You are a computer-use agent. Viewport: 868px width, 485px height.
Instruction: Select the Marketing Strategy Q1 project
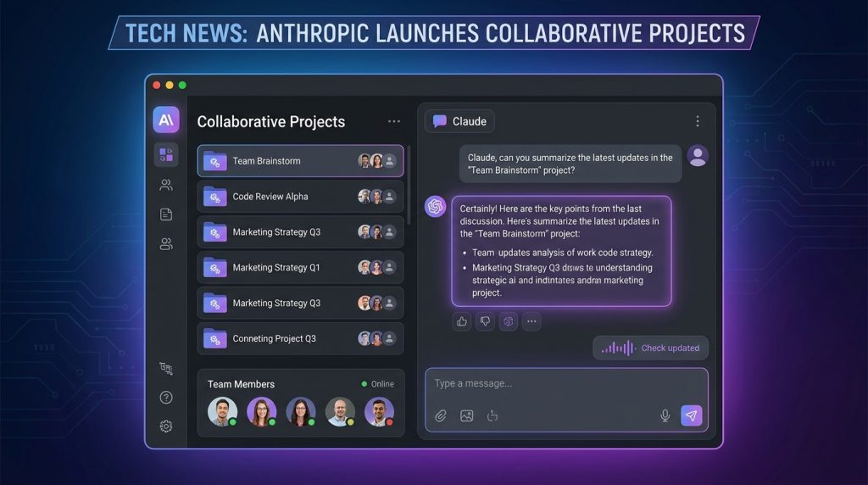pos(301,267)
